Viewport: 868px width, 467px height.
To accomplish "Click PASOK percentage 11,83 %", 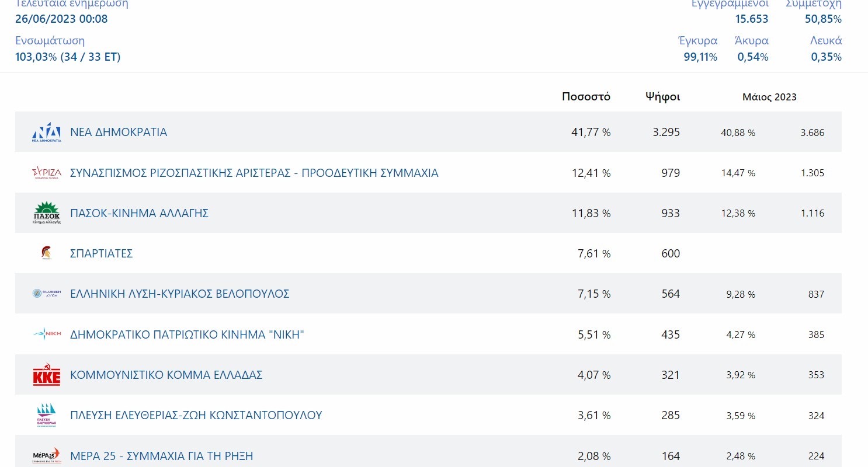I will [591, 213].
